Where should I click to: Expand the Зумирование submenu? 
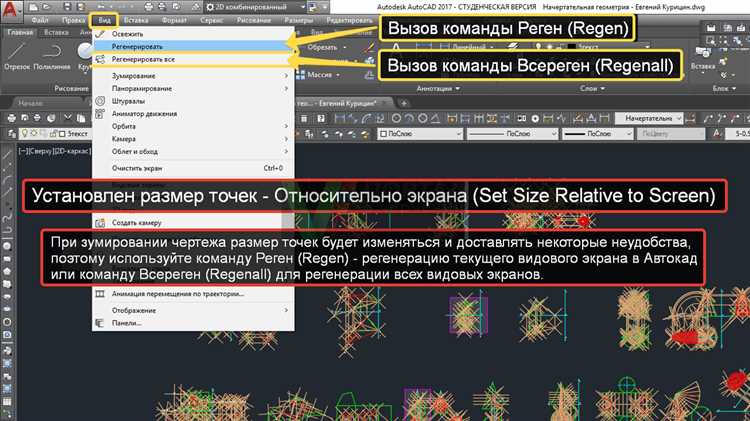tap(193, 76)
